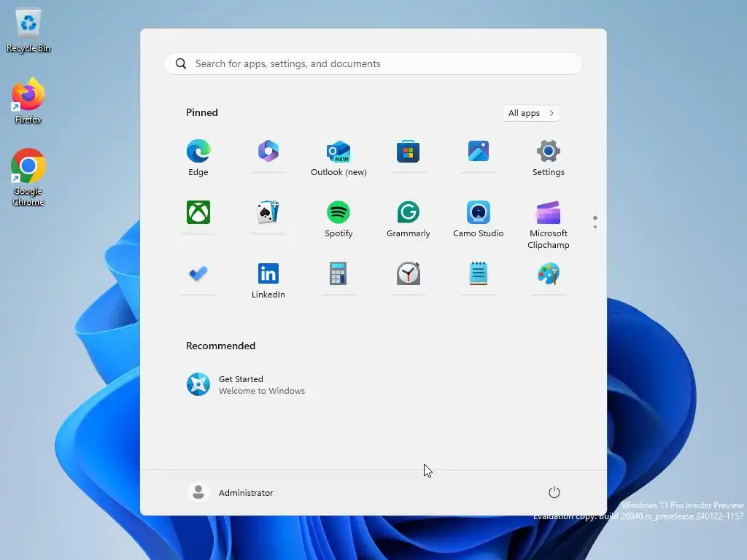Viewport: 747px width, 560px height.
Task: Click the Power button icon
Action: click(x=554, y=492)
